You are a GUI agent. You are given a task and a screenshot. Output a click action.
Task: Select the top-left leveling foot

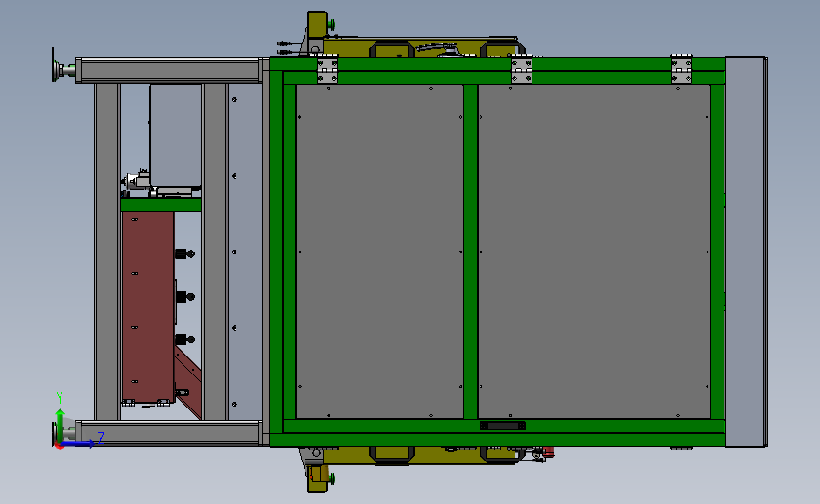click(x=61, y=70)
